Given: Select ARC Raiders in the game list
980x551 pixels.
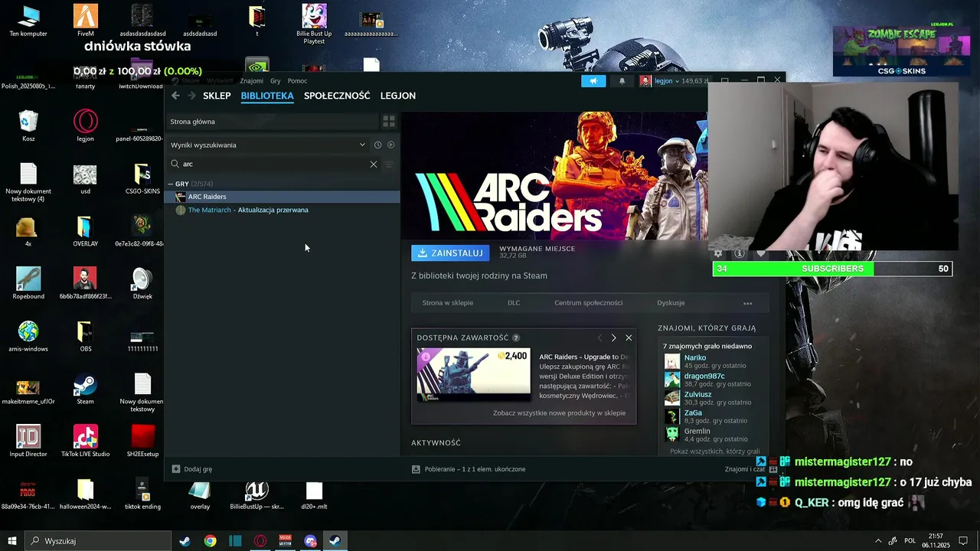Looking at the screenshot, I should tap(283, 197).
